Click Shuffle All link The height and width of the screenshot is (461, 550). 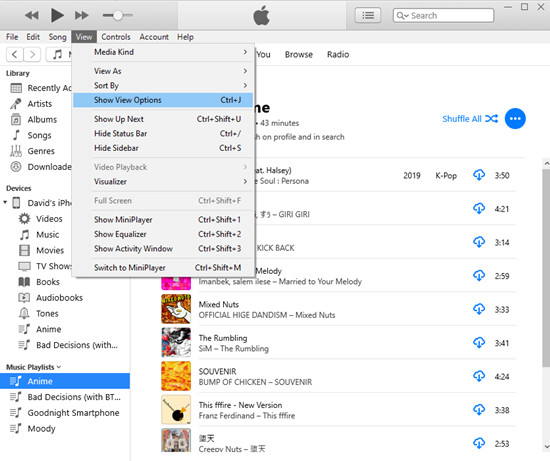[470, 119]
